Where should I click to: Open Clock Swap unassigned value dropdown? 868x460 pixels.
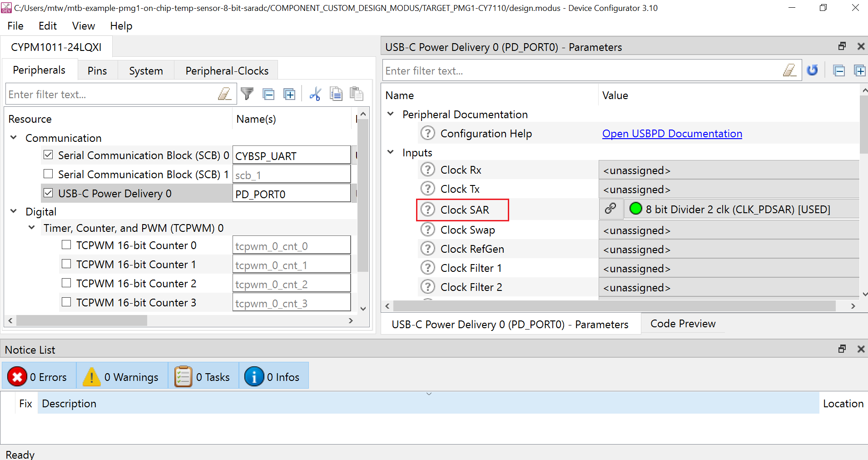729,230
